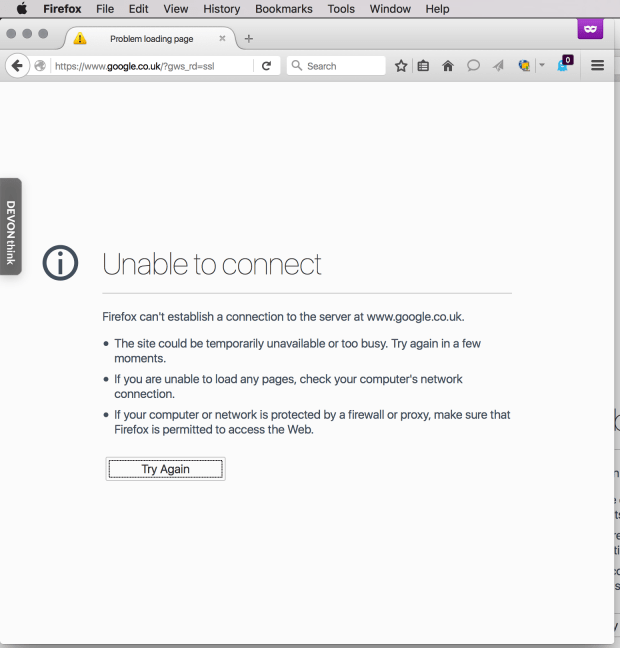Go to the home page icon
Viewport: 620px width, 648px height.
click(x=448, y=66)
